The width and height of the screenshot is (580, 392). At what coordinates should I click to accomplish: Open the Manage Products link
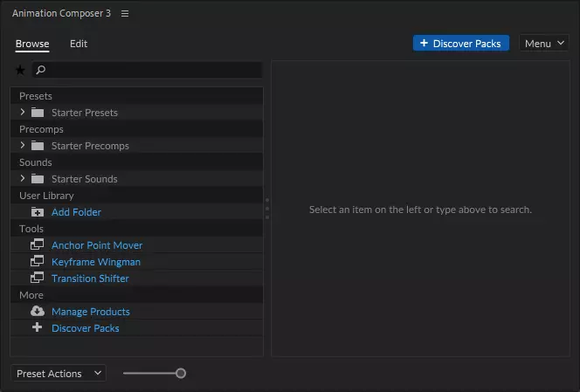tap(91, 312)
